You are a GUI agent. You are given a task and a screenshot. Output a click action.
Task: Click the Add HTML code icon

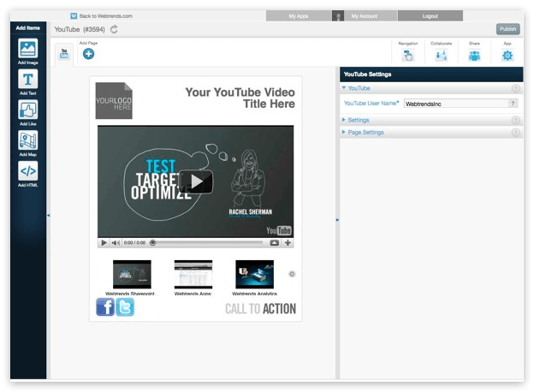click(28, 171)
